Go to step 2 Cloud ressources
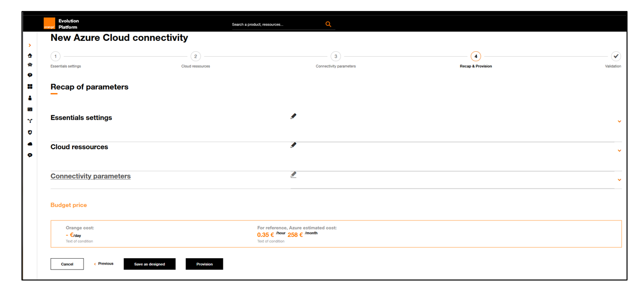 pos(196,56)
